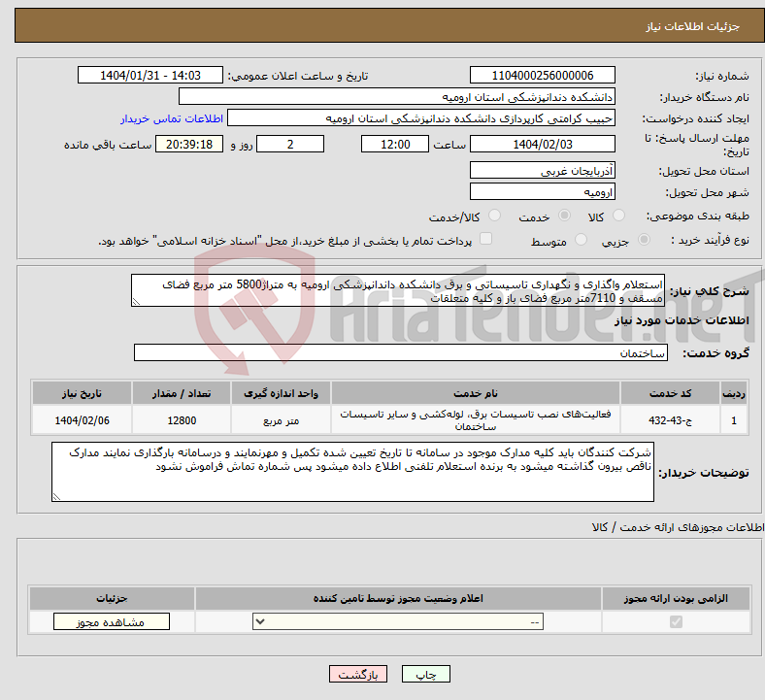Click the ساعت باقی مانده label
Screen dimensions: 765x700
click(x=108, y=145)
